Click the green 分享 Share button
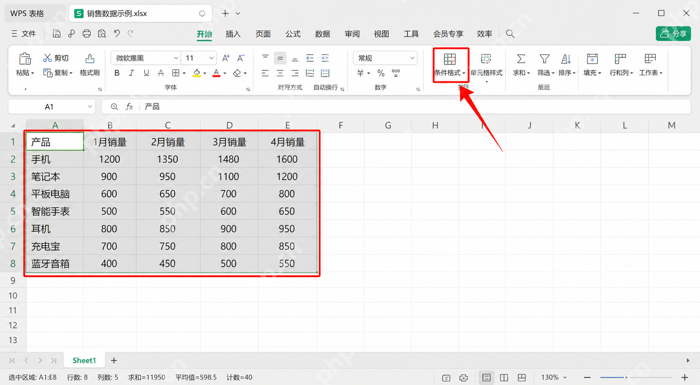Viewport: 700px width, 385px height. tap(673, 33)
